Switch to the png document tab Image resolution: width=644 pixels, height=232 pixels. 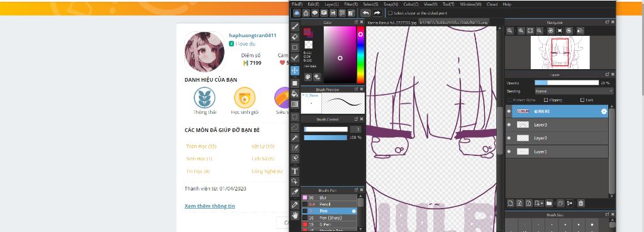point(453,22)
